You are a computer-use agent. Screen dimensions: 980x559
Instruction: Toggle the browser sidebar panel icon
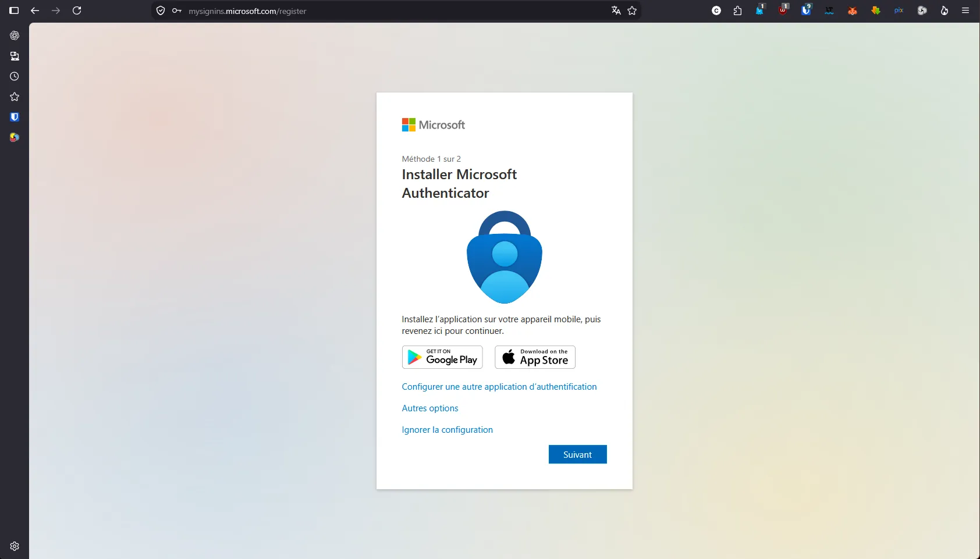[x=14, y=10]
